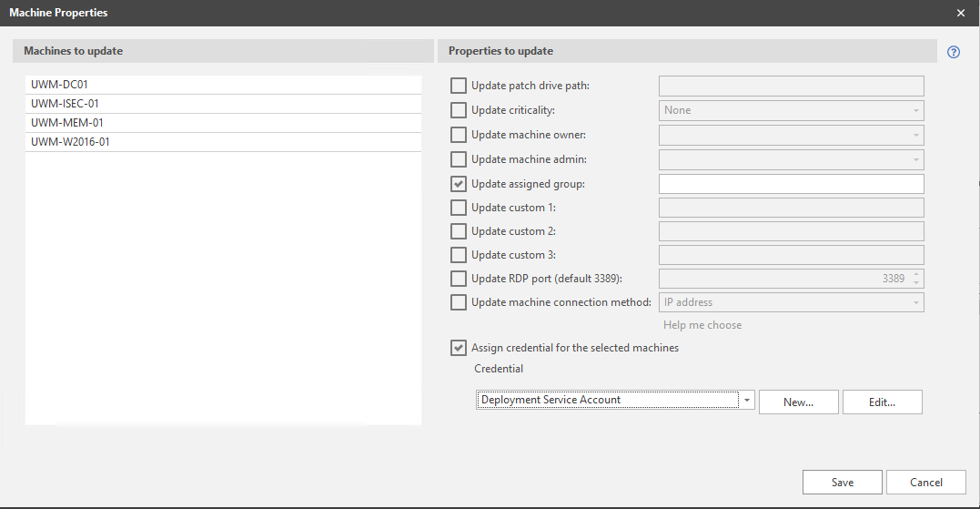Click the New... credential button
Image resolution: width=980 pixels, height=509 pixels.
[799, 402]
